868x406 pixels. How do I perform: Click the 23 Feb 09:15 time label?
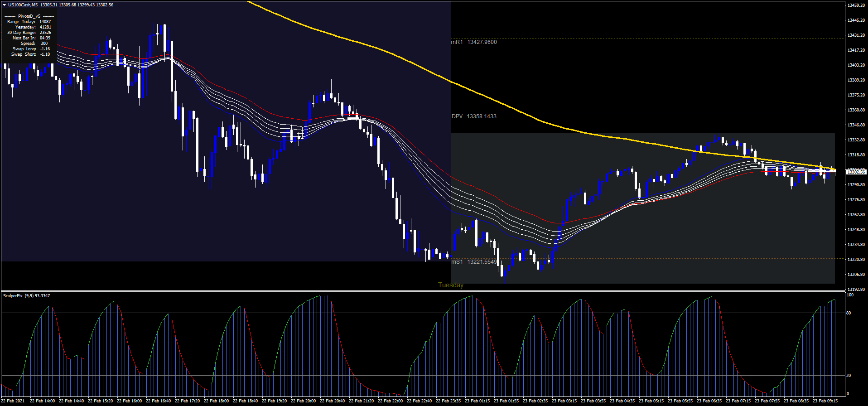point(825,401)
